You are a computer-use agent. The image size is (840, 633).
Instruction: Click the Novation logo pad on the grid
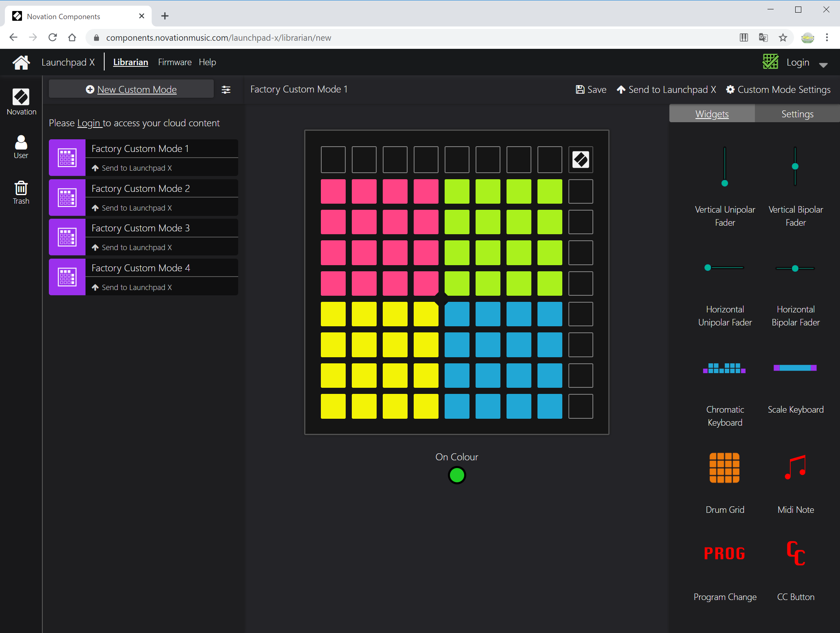pyautogui.click(x=581, y=160)
